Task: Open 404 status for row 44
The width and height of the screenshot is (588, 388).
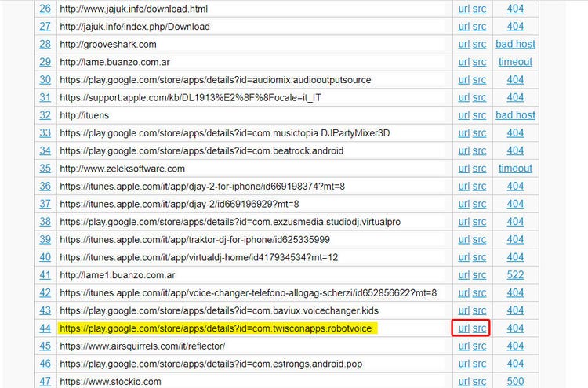Action: [515, 328]
